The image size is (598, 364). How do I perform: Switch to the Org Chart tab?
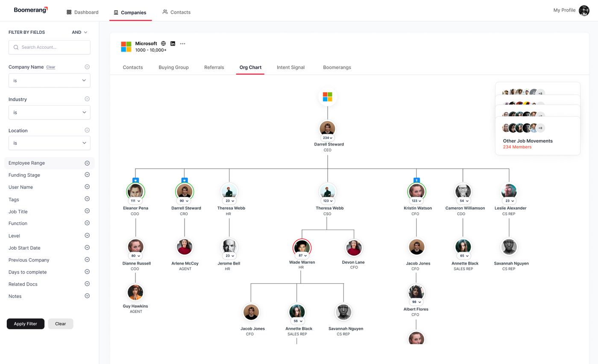click(250, 67)
